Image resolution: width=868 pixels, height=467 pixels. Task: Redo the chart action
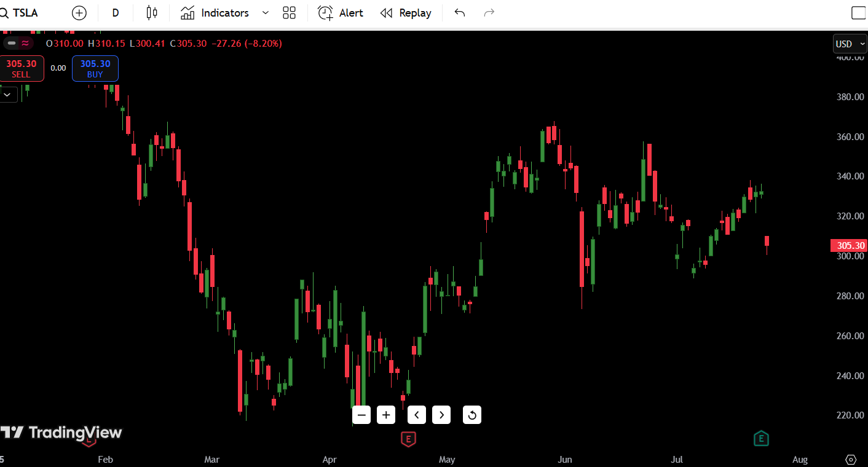(x=489, y=13)
